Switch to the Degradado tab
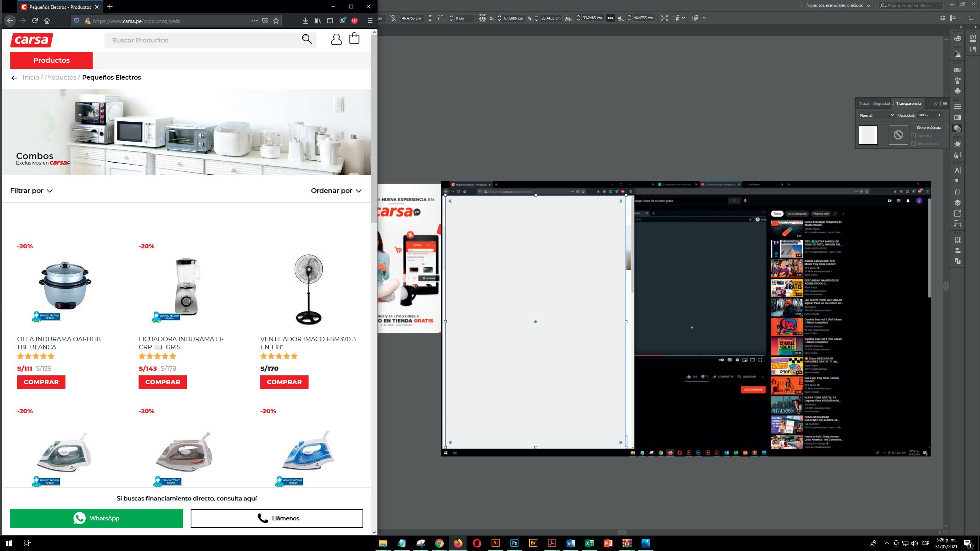The height and width of the screenshot is (551, 980). (881, 104)
